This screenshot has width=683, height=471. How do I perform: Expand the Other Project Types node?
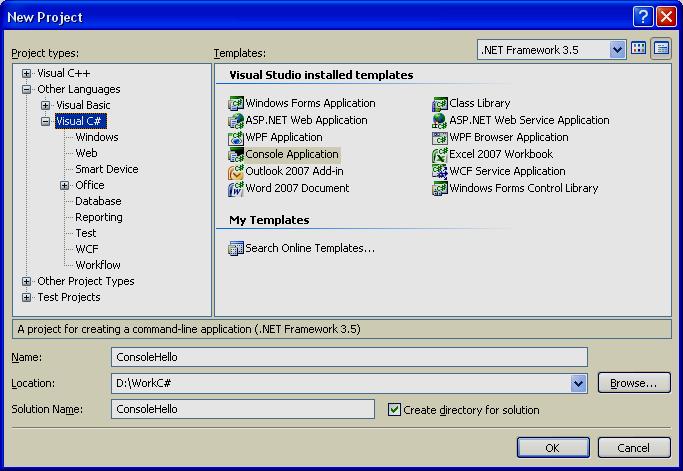[x=27, y=281]
